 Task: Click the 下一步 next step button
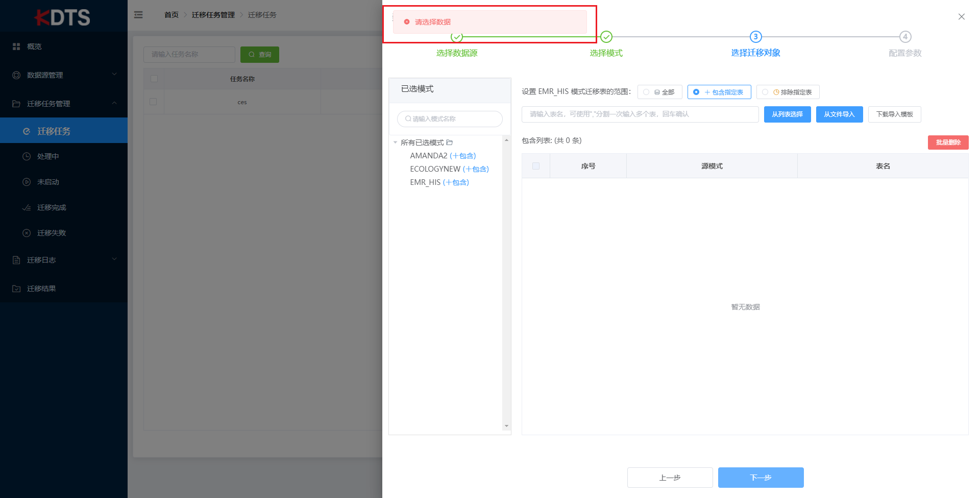[x=761, y=477]
